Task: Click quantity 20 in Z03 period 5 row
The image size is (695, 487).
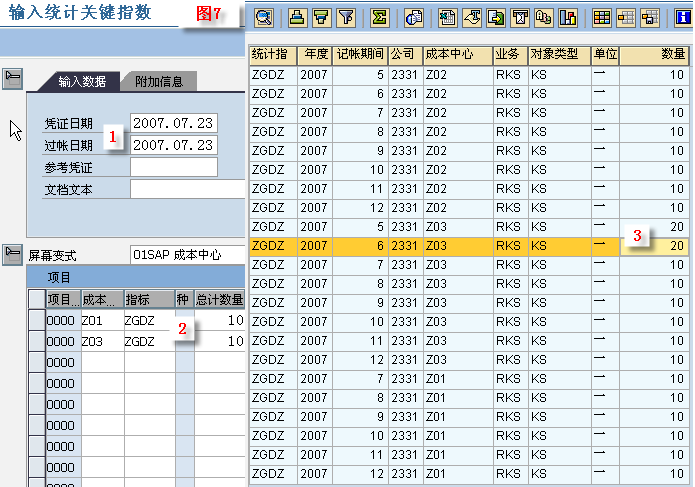Action: pos(654,227)
